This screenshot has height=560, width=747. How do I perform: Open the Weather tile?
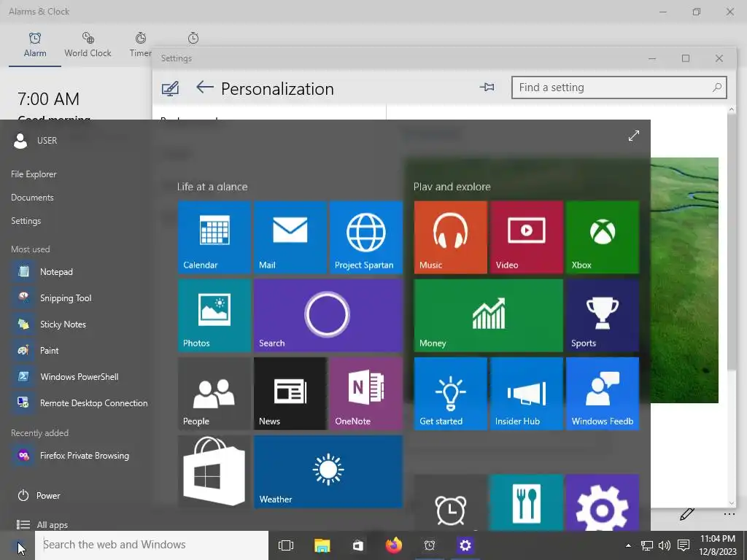pos(328,472)
